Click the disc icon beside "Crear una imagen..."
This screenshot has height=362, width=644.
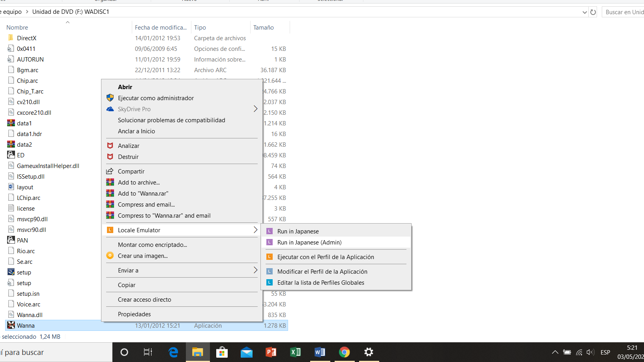click(x=110, y=256)
